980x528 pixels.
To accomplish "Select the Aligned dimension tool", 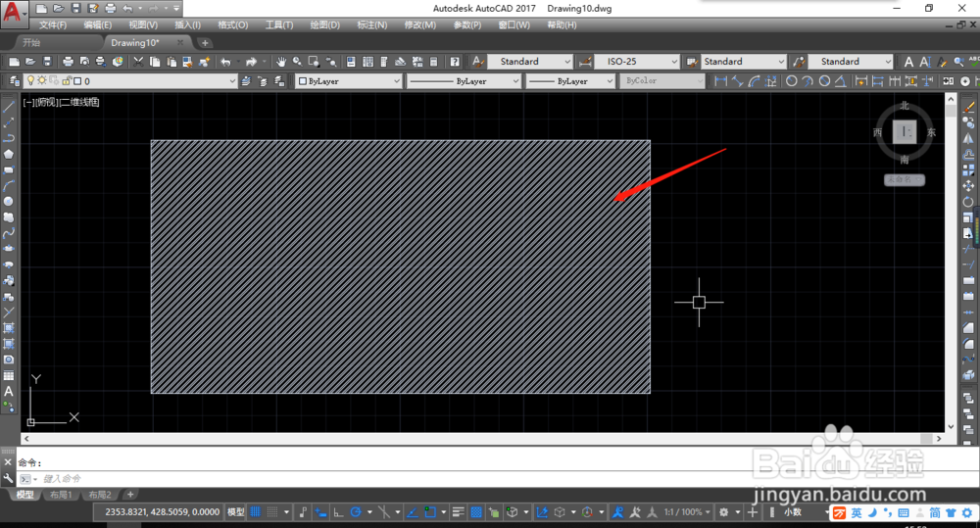I will pos(738,80).
